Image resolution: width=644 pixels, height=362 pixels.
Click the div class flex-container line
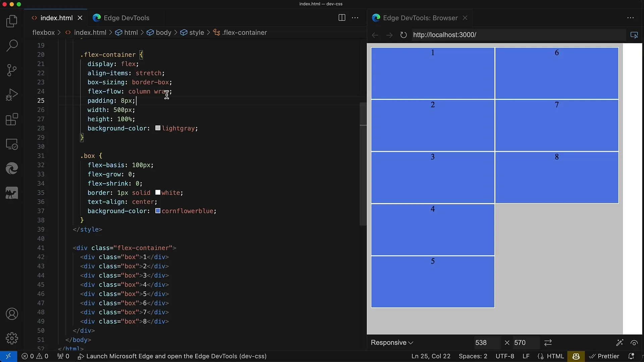point(124,248)
